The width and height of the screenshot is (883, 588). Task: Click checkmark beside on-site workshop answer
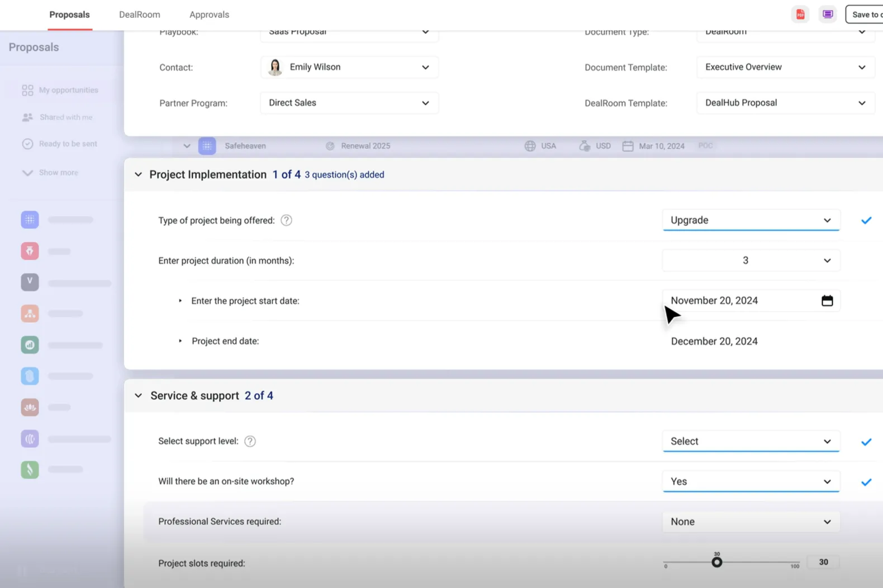[866, 482]
